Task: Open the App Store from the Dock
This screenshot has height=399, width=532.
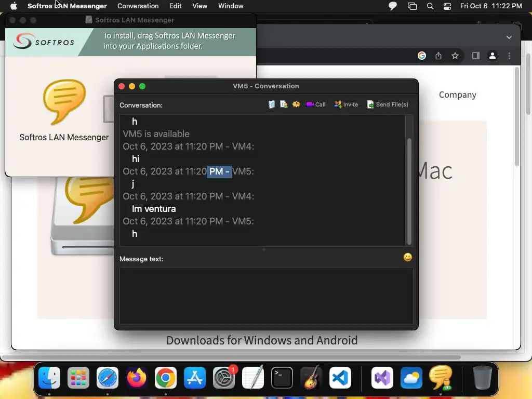Action: pos(195,378)
